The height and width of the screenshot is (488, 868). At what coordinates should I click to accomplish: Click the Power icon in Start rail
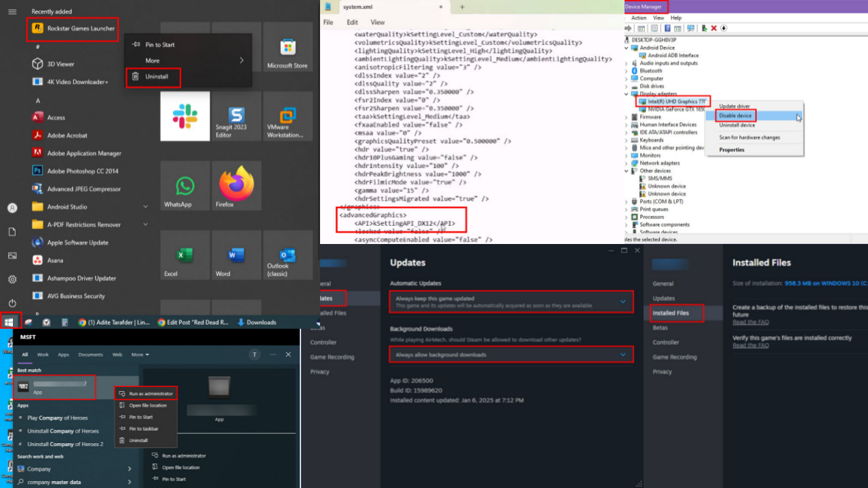coord(12,303)
